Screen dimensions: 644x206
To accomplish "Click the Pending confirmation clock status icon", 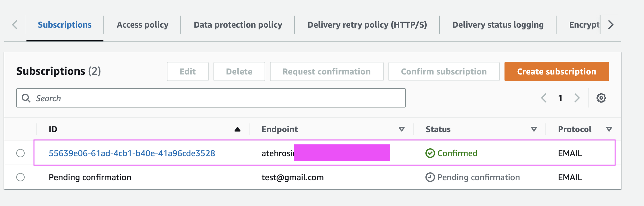I will click(430, 177).
